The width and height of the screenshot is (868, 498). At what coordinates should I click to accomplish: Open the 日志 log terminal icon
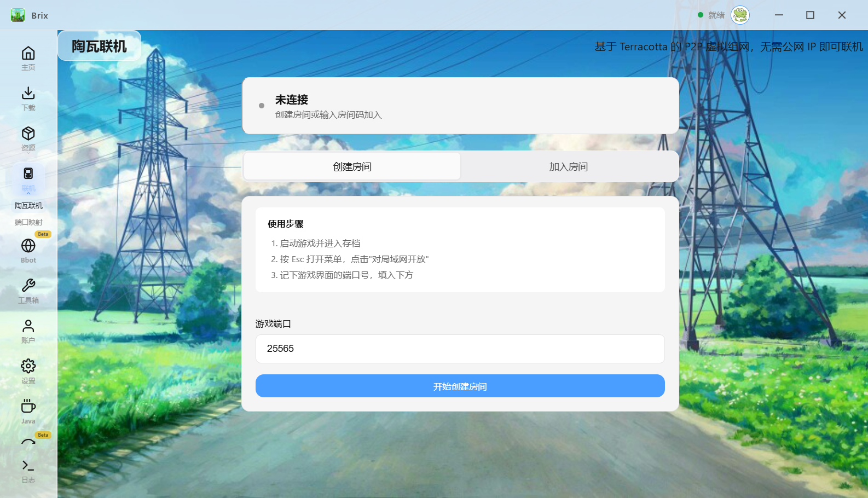point(28,471)
